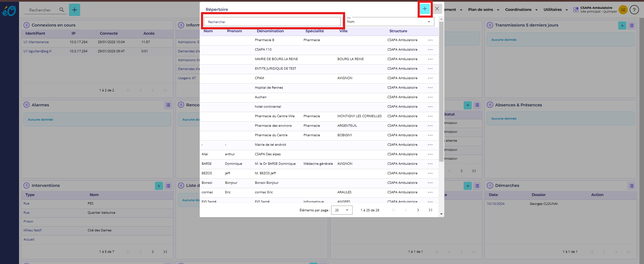Open more options for CPAM row

[x=430, y=78]
